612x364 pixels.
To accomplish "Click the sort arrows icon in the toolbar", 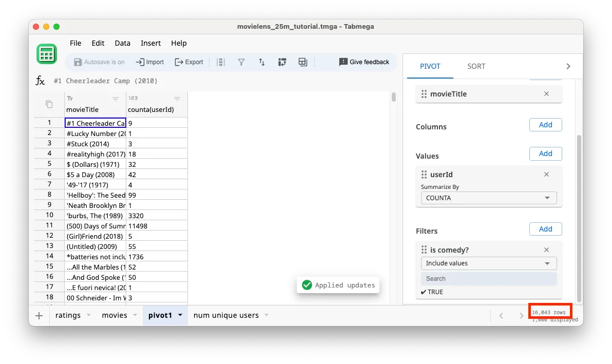I will click(x=262, y=62).
